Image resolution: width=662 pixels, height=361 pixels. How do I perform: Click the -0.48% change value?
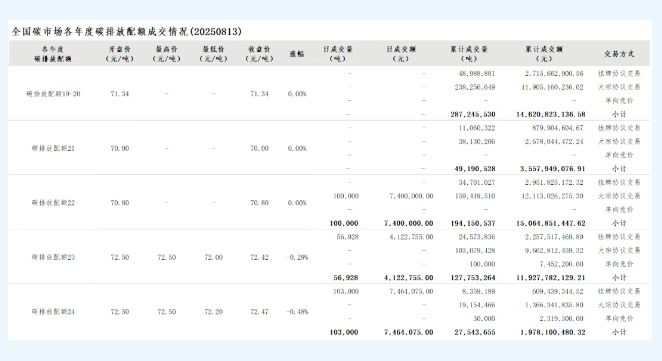click(297, 312)
